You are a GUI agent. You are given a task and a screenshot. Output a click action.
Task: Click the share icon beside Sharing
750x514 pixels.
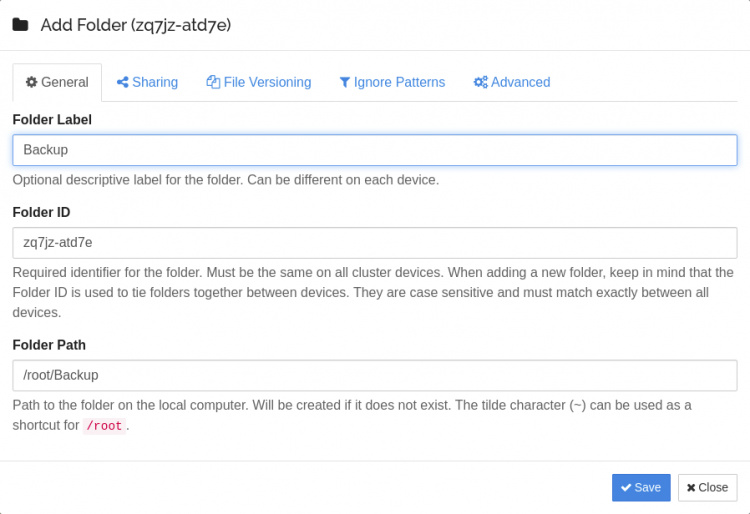[122, 82]
